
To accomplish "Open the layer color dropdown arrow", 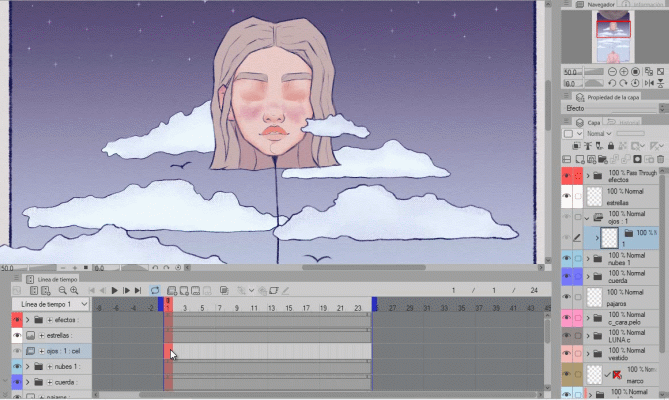I will click(579, 134).
